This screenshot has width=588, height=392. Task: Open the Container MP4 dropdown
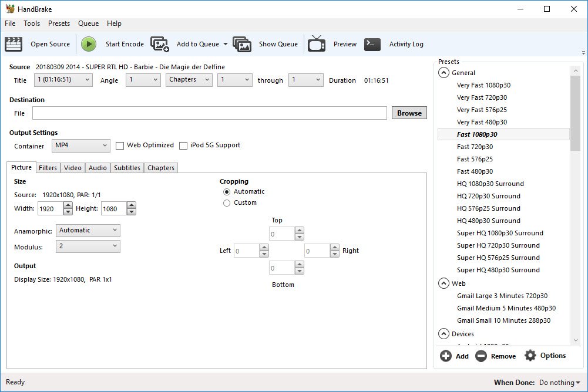tap(80, 146)
